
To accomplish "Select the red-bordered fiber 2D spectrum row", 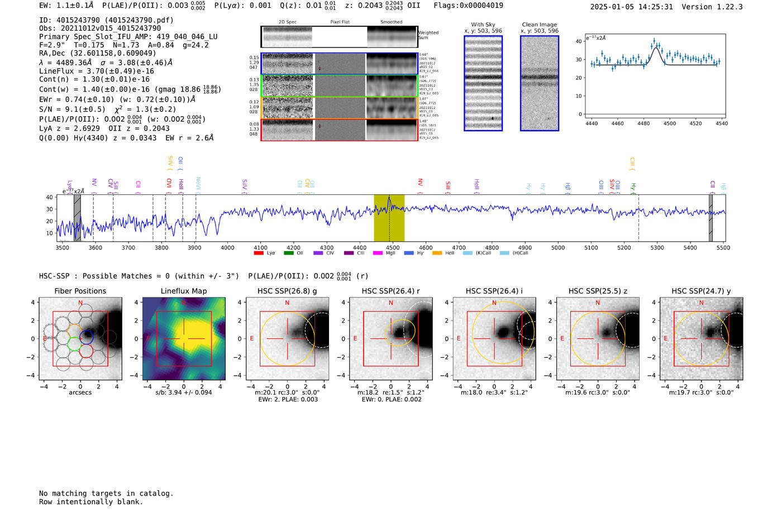I will 339,130.
